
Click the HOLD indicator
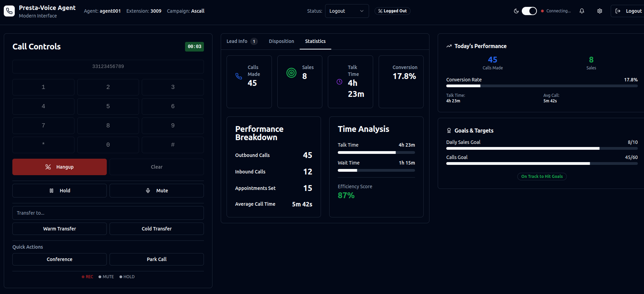[127, 277]
